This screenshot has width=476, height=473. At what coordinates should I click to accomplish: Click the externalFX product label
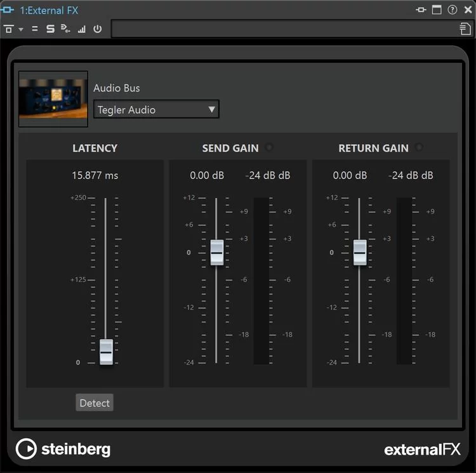pyautogui.click(x=422, y=450)
